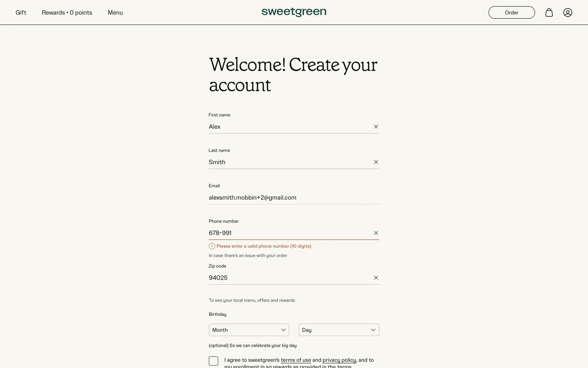Clear the First name field
This screenshot has height=368, width=588.
point(376,127)
